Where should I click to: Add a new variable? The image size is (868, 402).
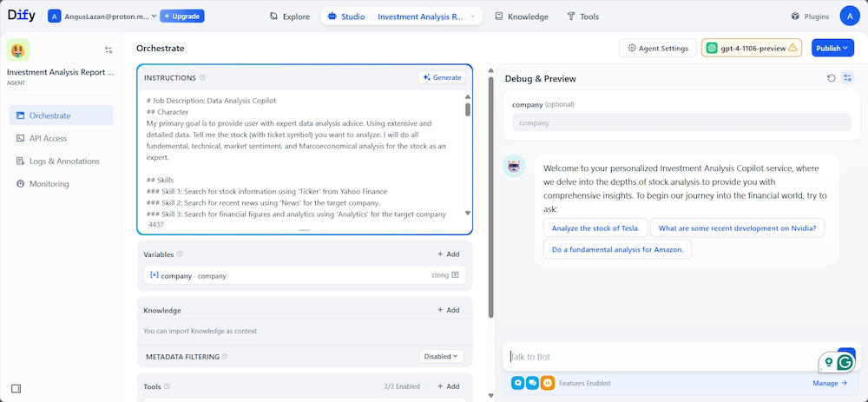(449, 254)
